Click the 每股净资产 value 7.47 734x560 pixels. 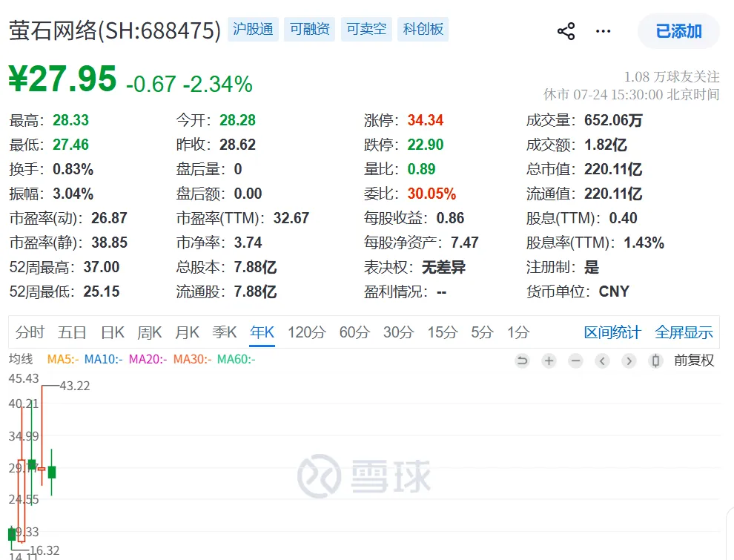click(464, 243)
